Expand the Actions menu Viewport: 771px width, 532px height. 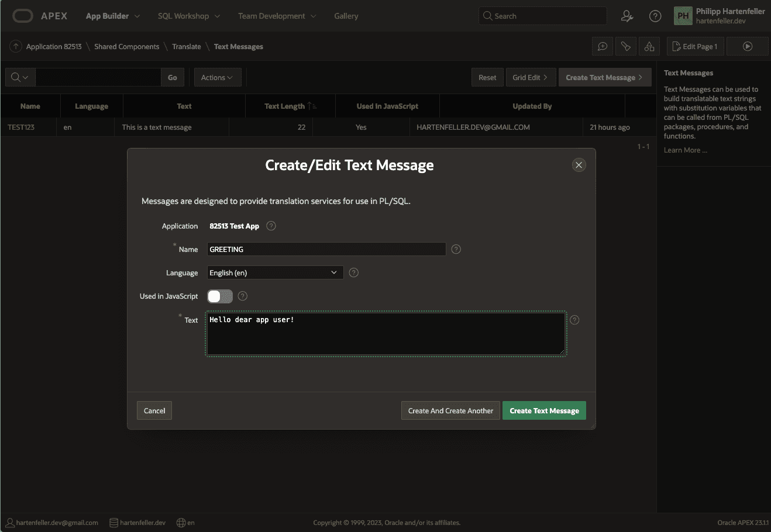pyautogui.click(x=218, y=77)
